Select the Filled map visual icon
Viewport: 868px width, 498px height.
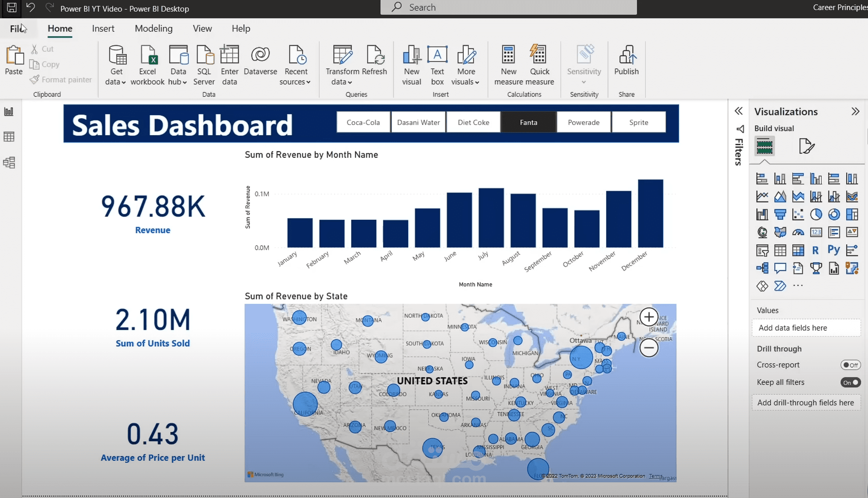[780, 232]
